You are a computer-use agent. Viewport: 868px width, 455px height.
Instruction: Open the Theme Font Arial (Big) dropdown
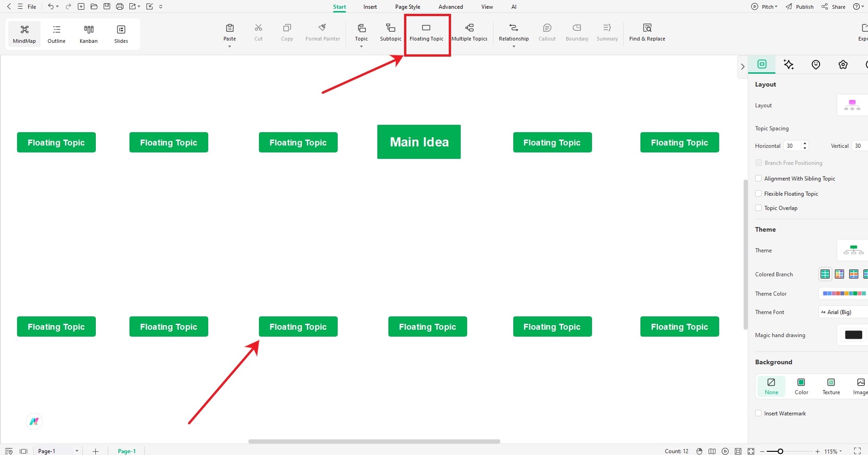click(x=843, y=312)
